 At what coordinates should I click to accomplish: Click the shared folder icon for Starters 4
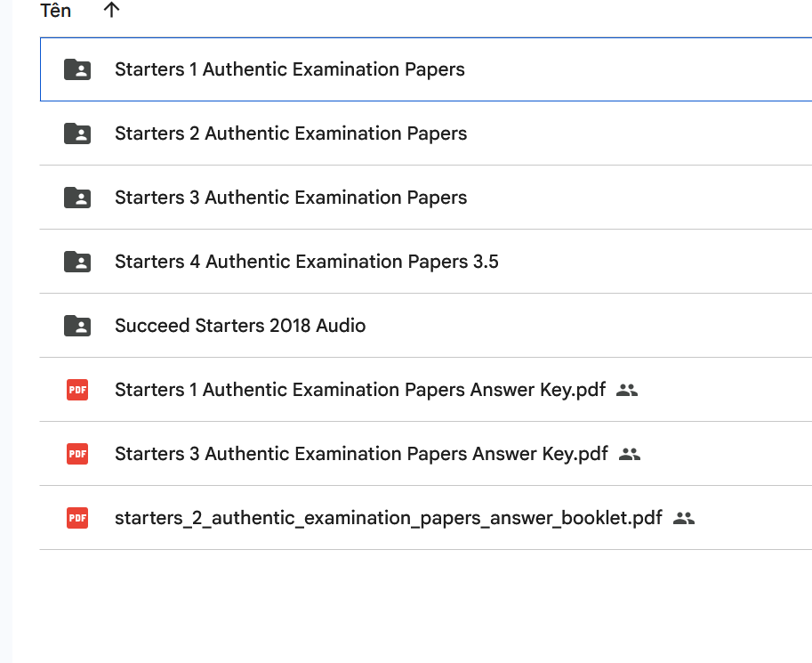[x=78, y=262]
